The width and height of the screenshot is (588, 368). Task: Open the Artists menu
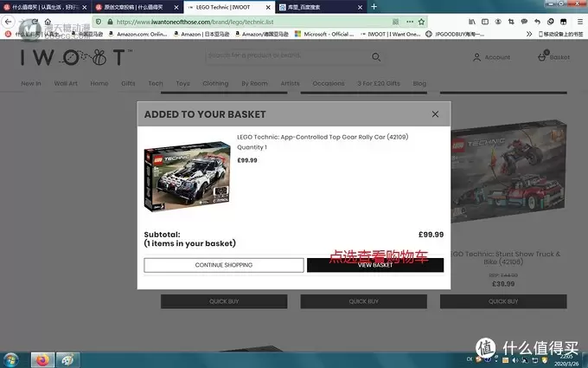pos(291,83)
